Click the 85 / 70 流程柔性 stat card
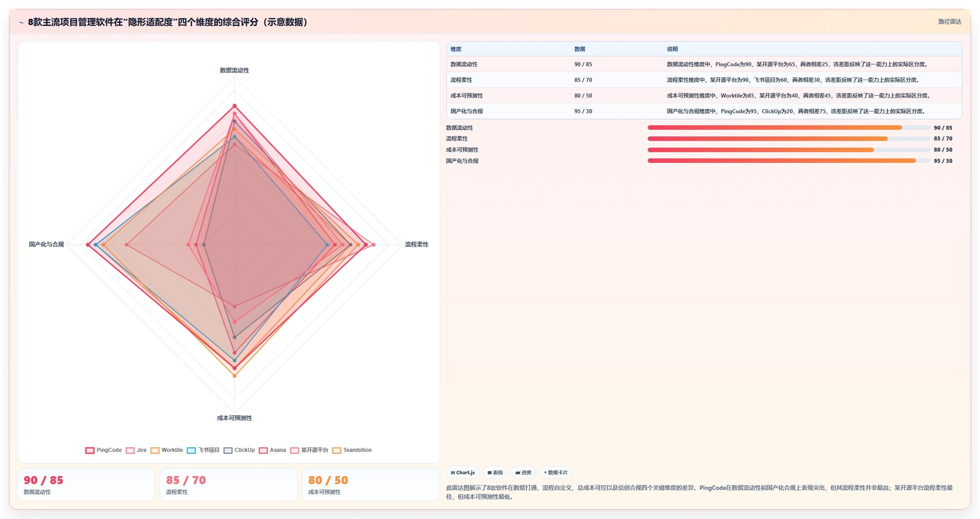Image resolution: width=980 pixels, height=519 pixels. click(229, 485)
